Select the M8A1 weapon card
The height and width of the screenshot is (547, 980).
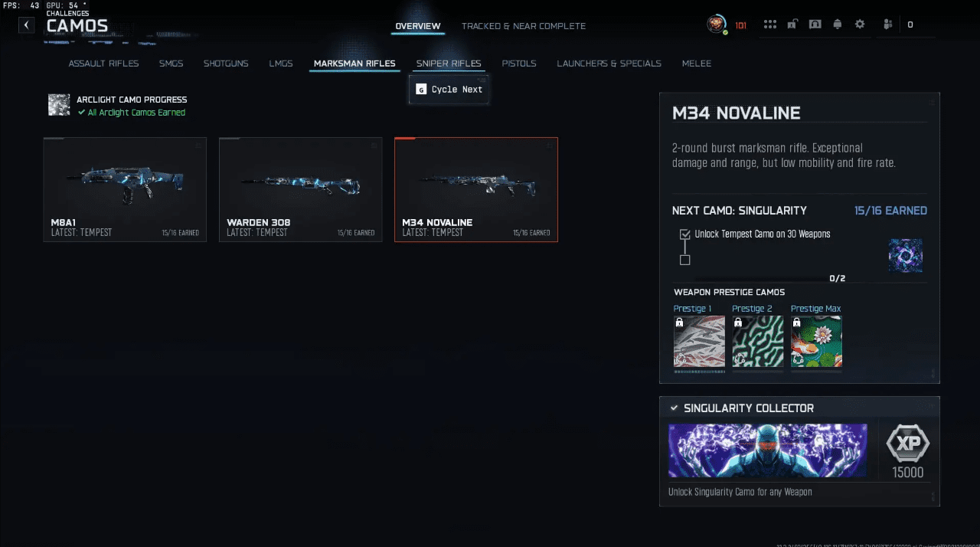[126, 190]
